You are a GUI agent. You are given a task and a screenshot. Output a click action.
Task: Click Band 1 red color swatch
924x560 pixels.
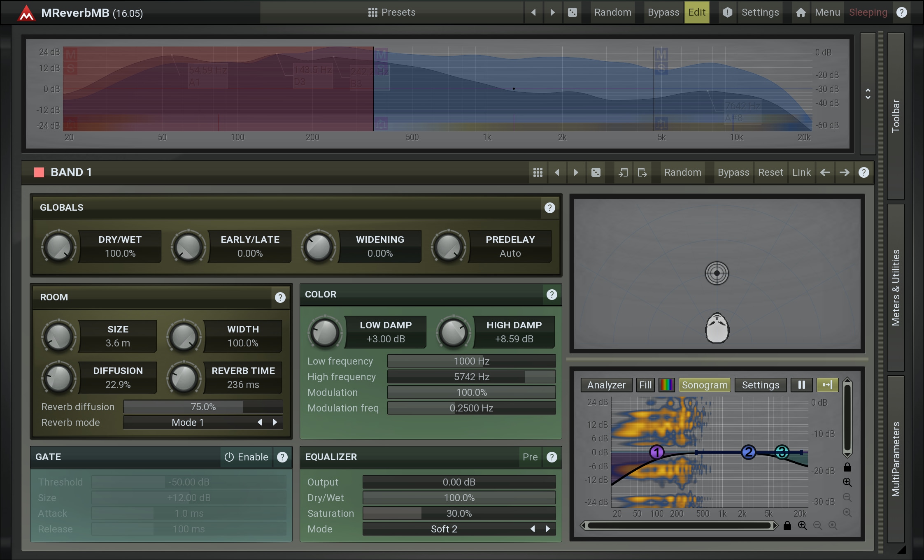coord(39,172)
